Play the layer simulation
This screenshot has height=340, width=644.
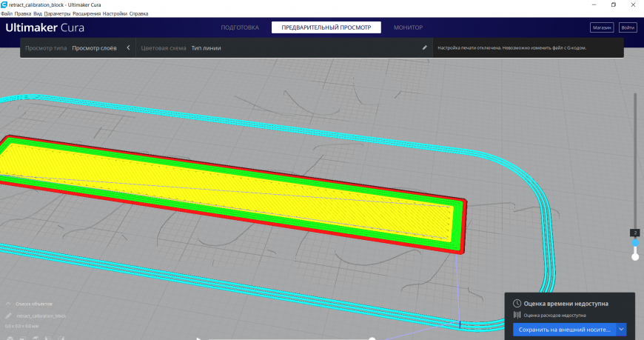199,339
